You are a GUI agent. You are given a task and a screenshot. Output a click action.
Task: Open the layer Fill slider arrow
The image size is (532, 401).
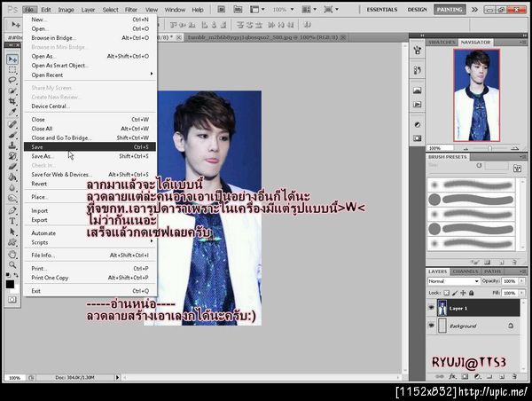tap(521, 293)
